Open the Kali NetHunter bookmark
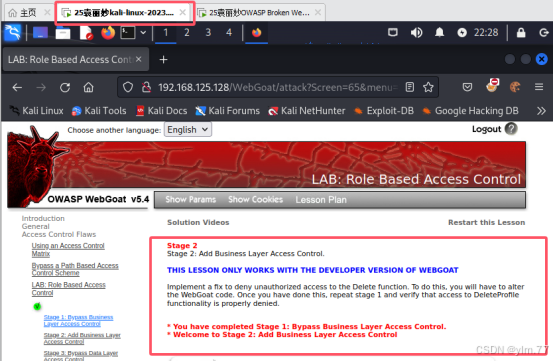553x361 pixels. coord(306,111)
